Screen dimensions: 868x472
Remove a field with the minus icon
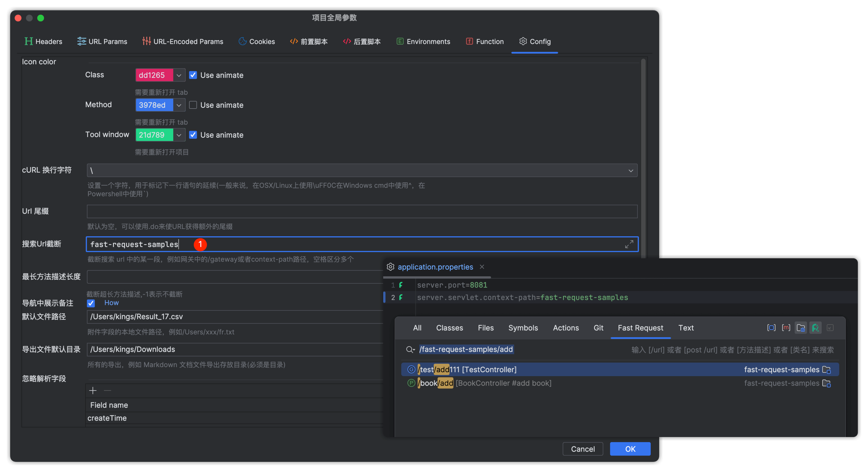click(x=108, y=390)
